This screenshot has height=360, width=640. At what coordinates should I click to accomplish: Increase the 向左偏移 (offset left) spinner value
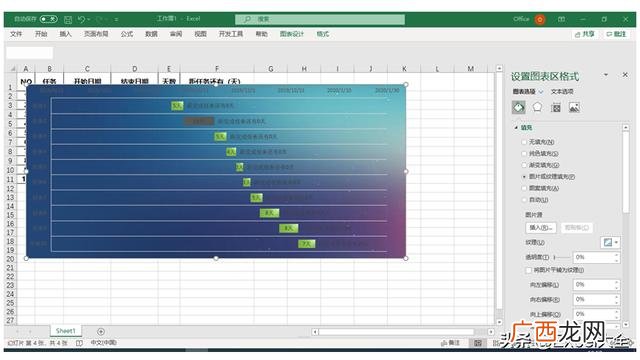click(x=617, y=282)
